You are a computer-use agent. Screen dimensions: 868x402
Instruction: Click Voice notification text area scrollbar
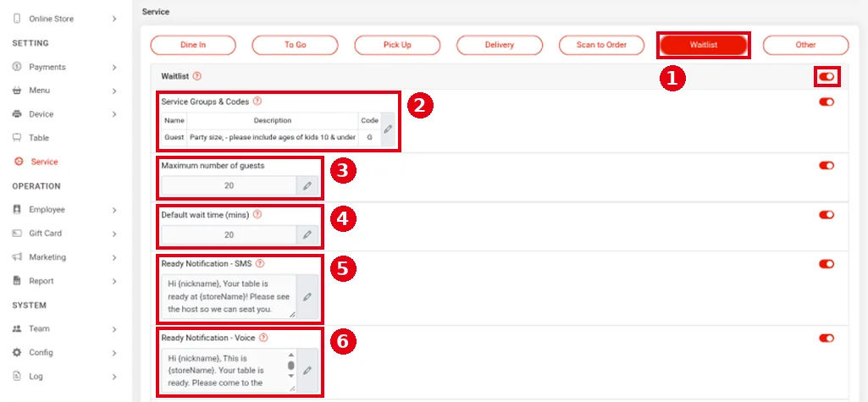[x=291, y=366]
